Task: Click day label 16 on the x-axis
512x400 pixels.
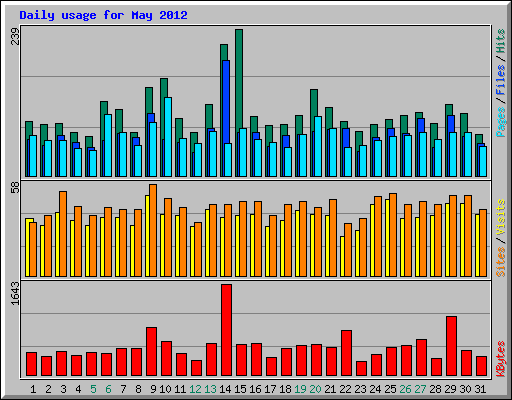Action: pyautogui.click(x=255, y=389)
